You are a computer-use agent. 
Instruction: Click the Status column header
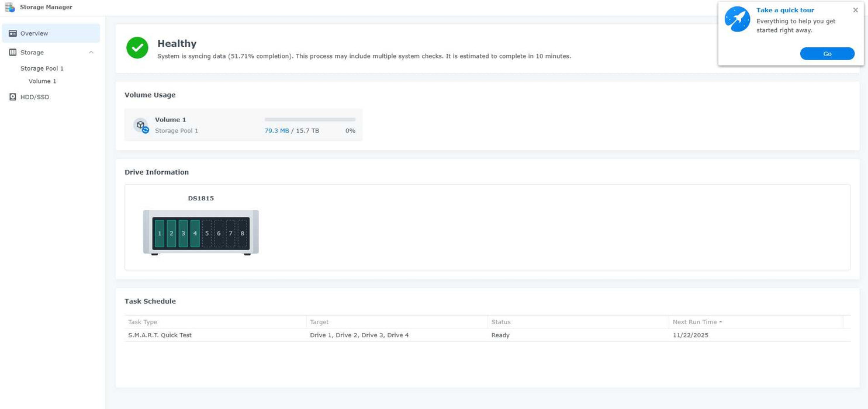click(501, 322)
